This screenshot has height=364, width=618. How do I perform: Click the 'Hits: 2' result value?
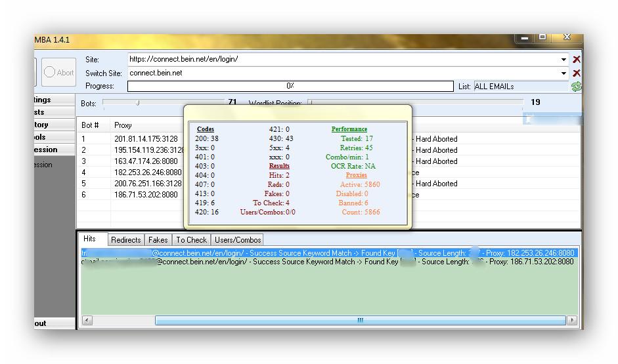tap(279, 175)
